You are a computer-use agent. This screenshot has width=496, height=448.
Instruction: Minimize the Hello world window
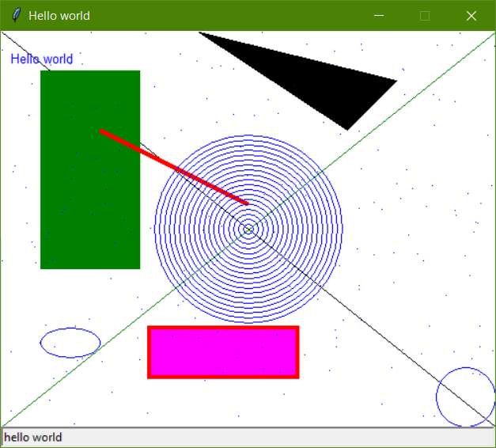(379, 16)
